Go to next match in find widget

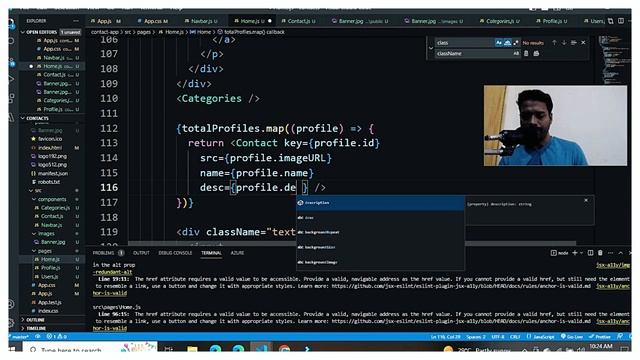coord(564,42)
